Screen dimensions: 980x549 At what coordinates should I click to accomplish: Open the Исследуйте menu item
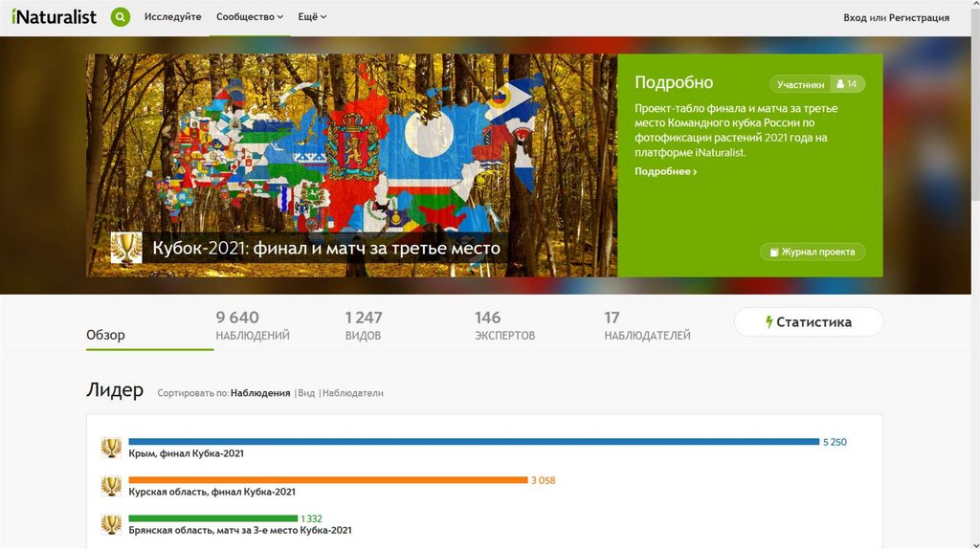[172, 17]
